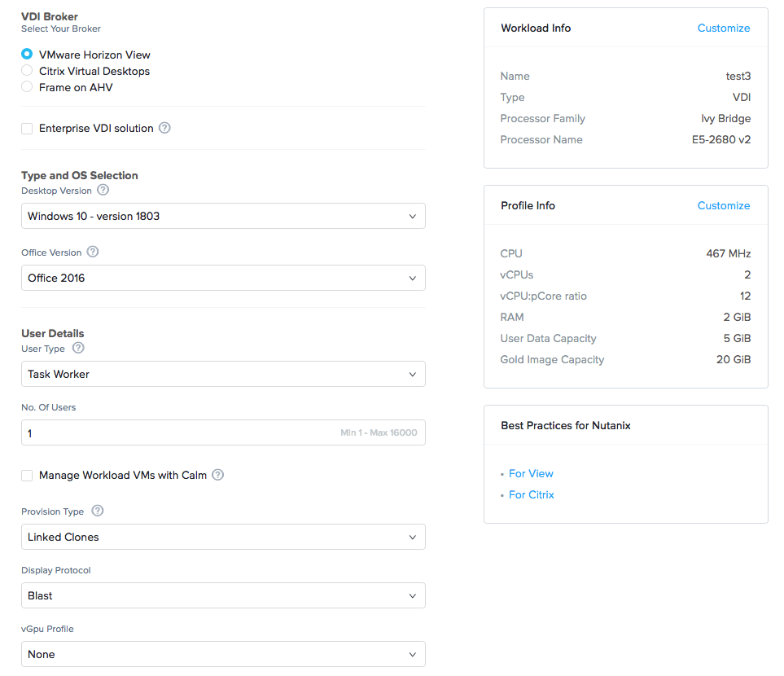Open the Desktop Version dropdown

click(x=223, y=216)
